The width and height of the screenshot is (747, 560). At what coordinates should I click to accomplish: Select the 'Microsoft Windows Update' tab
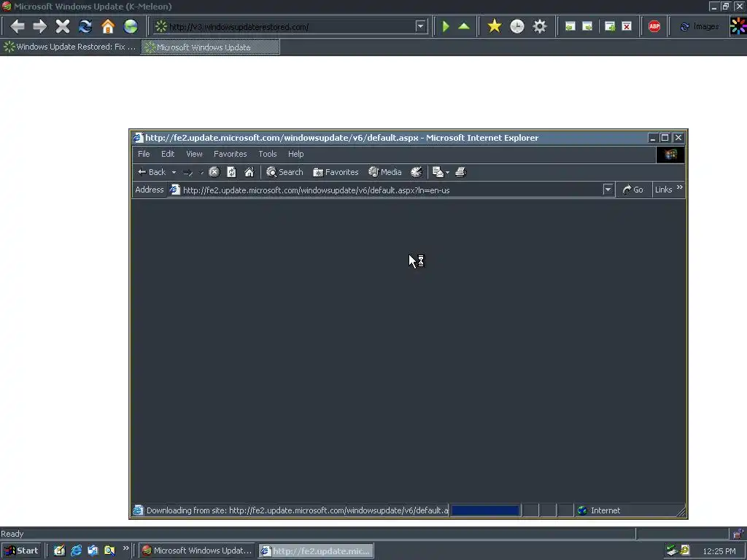(x=210, y=47)
